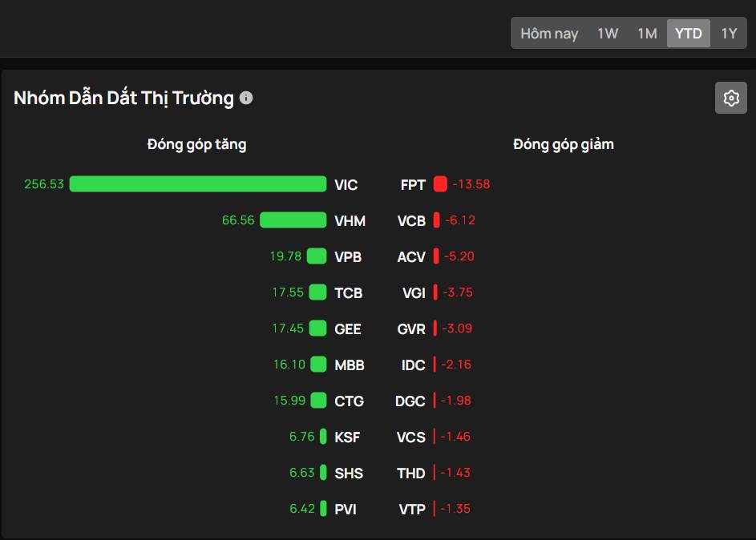The height and width of the screenshot is (540, 756).
Task: Select the GEE ticker label
Action: pyautogui.click(x=348, y=329)
